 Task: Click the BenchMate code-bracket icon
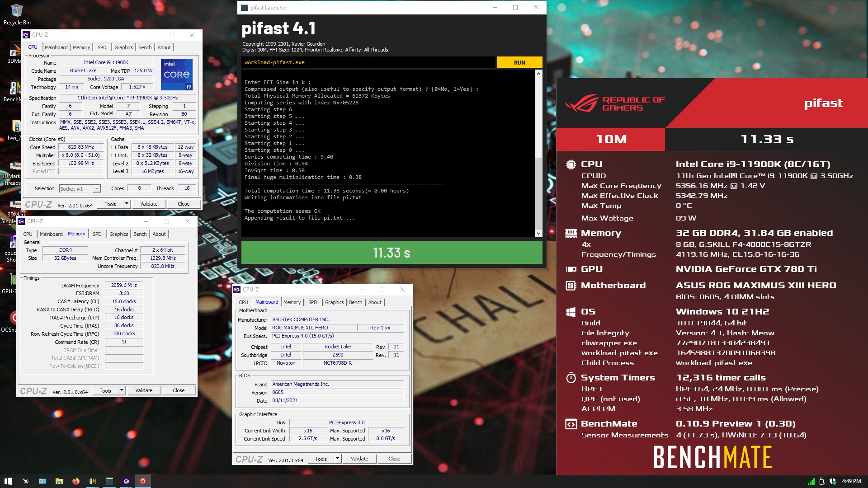click(x=571, y=424)
